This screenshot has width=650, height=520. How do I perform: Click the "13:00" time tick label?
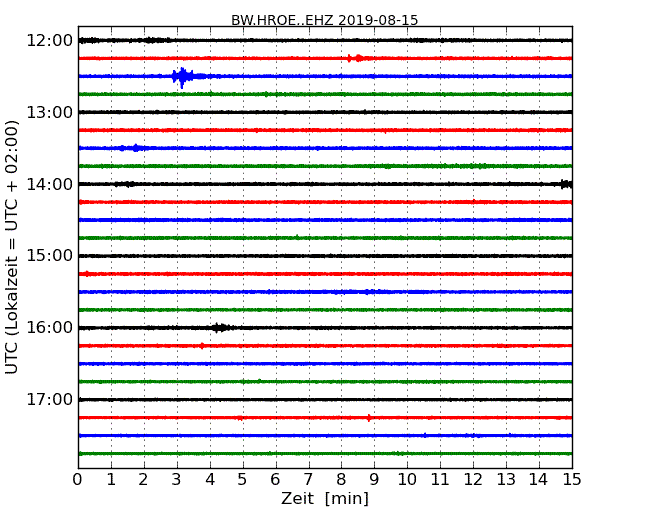[50, 112]
